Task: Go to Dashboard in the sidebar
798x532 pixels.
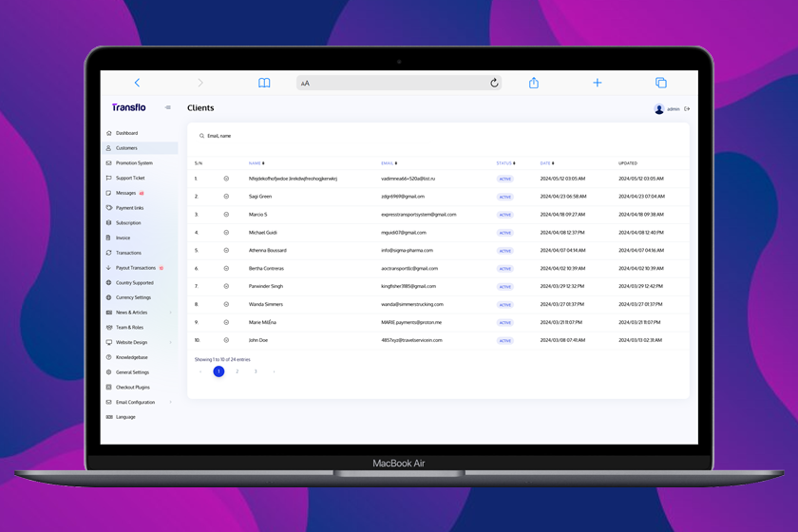Action: click(x=126, y=133)
